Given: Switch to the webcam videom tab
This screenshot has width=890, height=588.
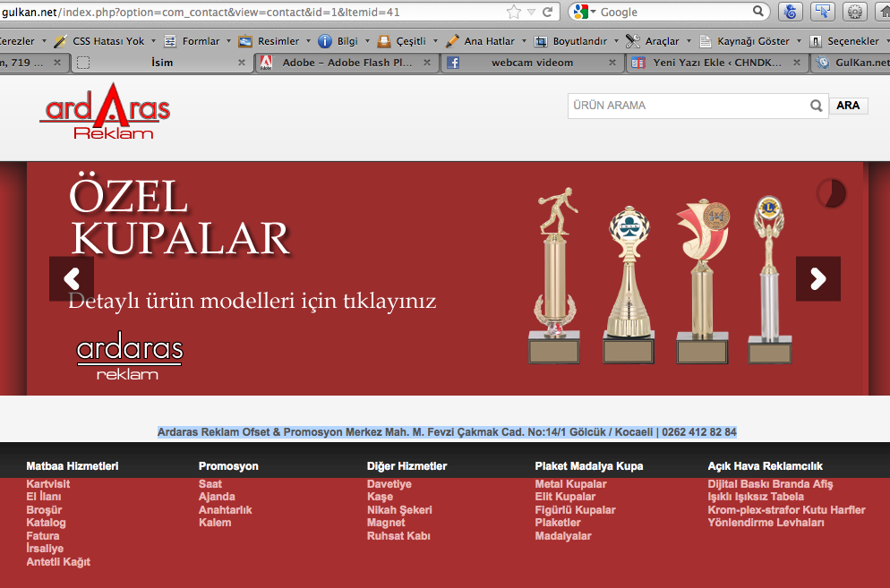Looking at the screenshot, I should click(532, 63).
